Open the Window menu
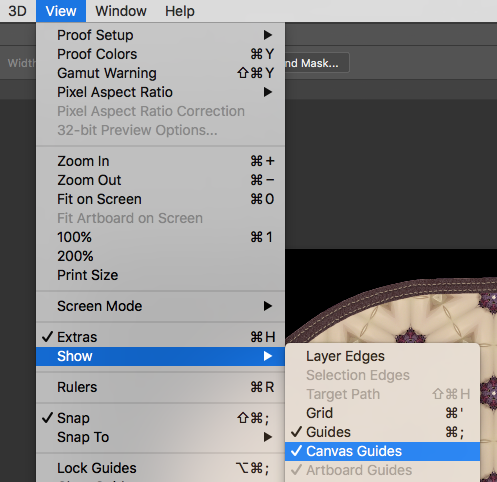The width and height of the screenshot is (497, 482). pos(121,11)
